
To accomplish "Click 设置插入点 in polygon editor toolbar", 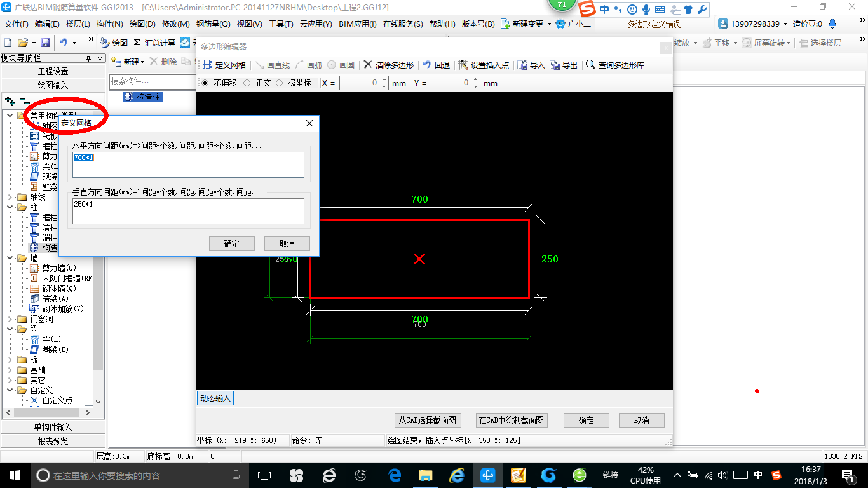I will click(x=484, y=65).
